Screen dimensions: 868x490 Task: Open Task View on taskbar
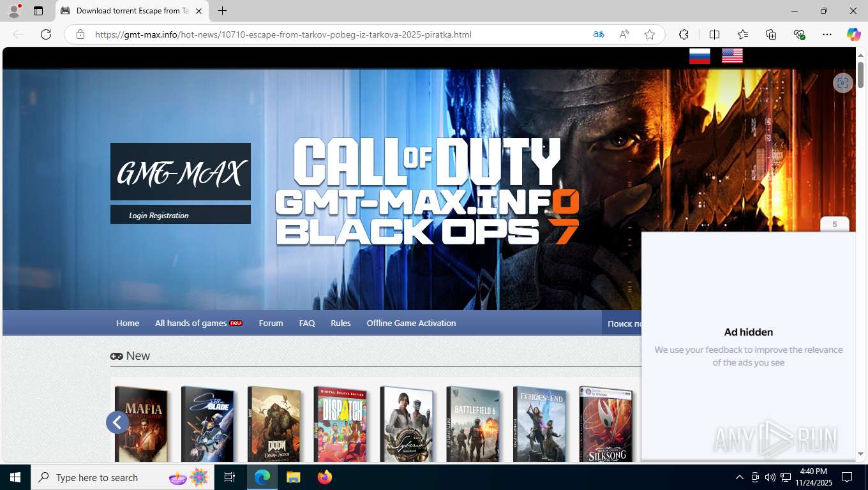pyautogui.click(x=230, y=477)
